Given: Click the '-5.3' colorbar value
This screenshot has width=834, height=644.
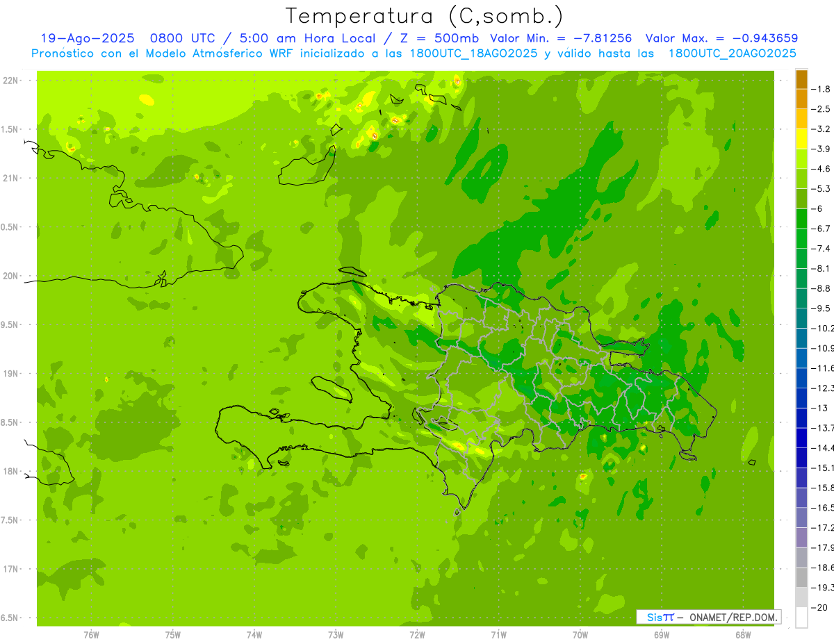Looking at the screenshot, I should click(x=821, y=189).
